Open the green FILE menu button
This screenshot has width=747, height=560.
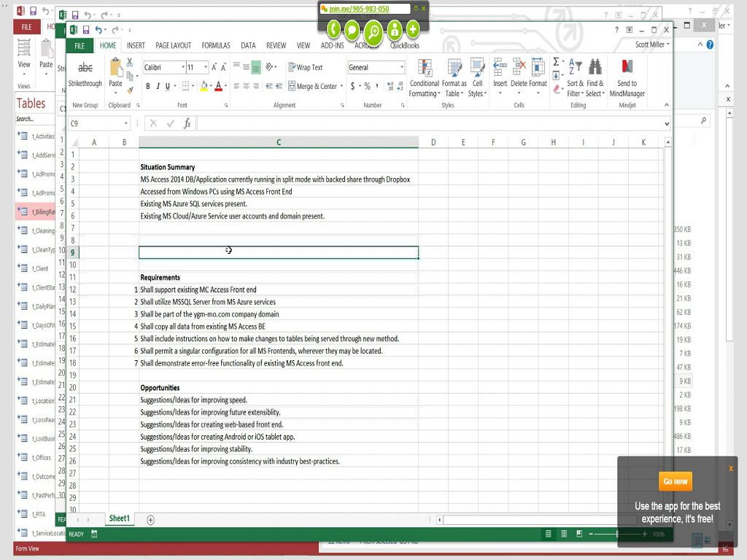tap(80, 45)
